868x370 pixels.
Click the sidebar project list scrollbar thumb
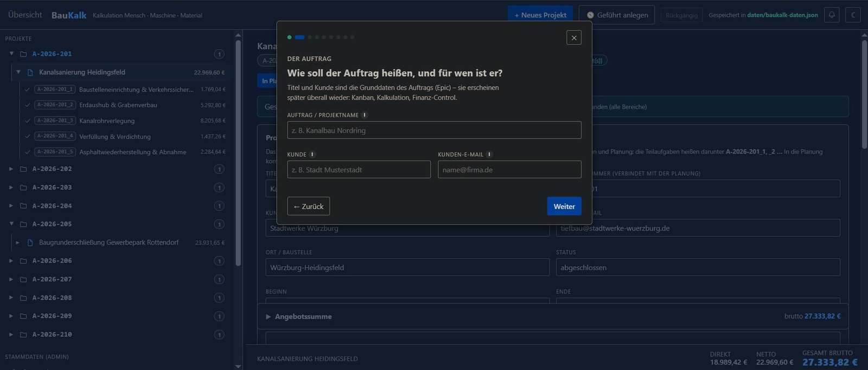pos(238,152)
